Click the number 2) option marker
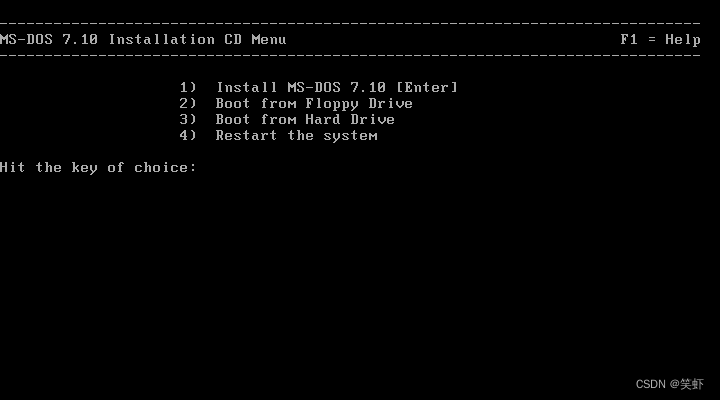720x400 pixels. pyautogui.click(x=188, y=103)
